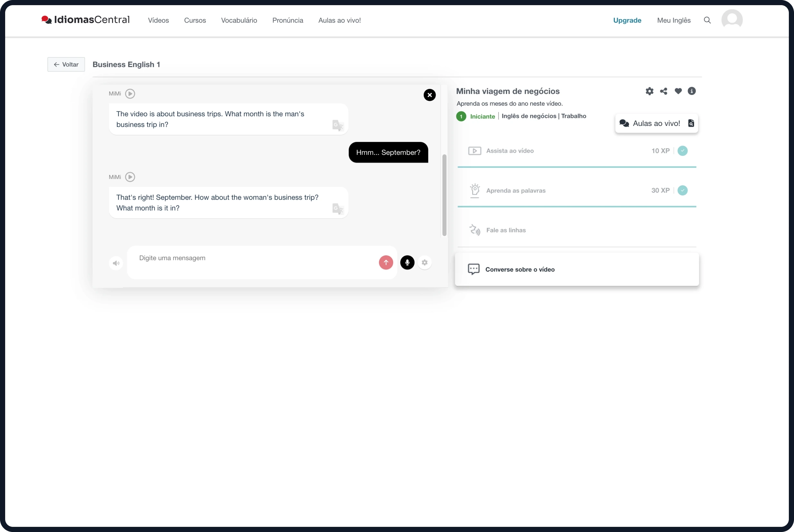Send message with the red arrow button
Viewport: 794px width, 532px height.
386,262
